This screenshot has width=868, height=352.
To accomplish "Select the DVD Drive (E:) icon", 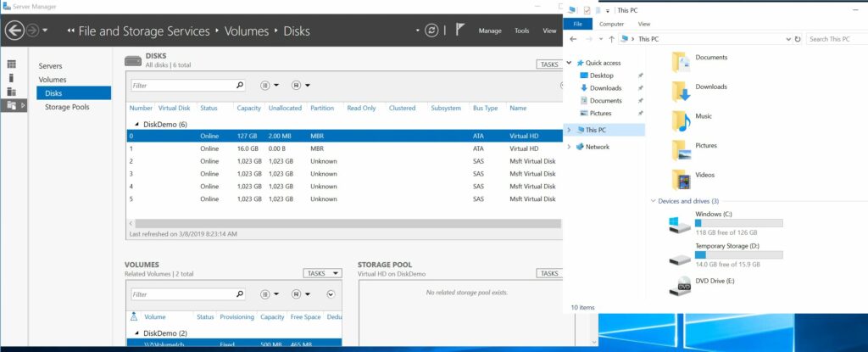I will (x=679, y=286).
